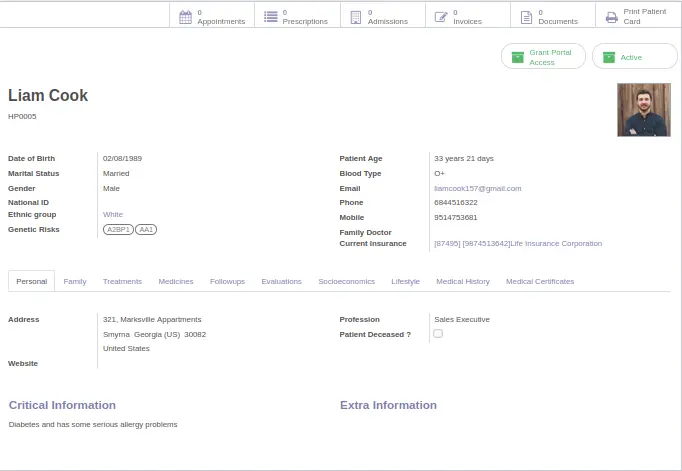Screen dimensions: 682x471
Task: Toggle the Patient Deceased checkbox
Action: [x=438, y=334]
